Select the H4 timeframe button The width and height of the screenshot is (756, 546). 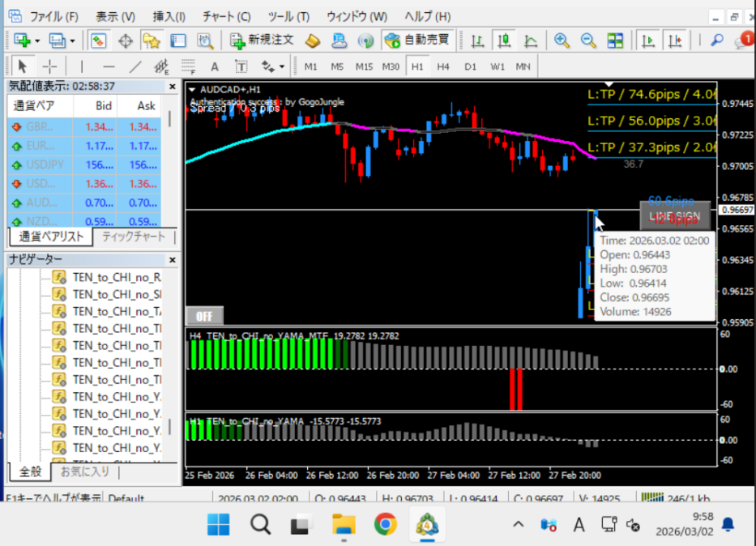pos(443,66)
